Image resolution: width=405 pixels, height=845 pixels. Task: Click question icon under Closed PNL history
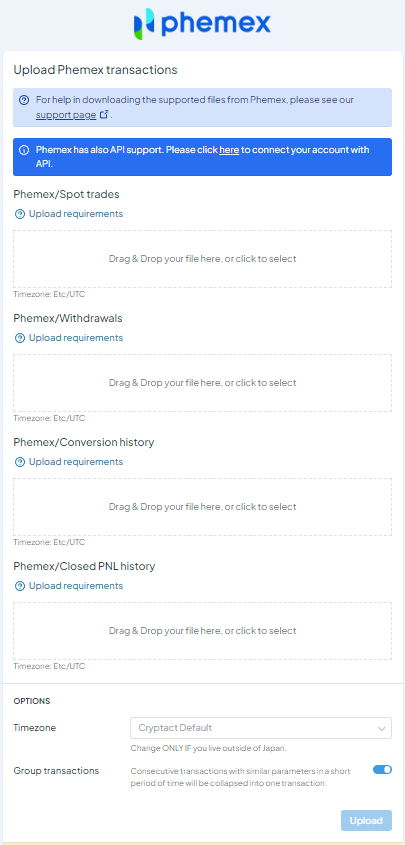[20, 586]
